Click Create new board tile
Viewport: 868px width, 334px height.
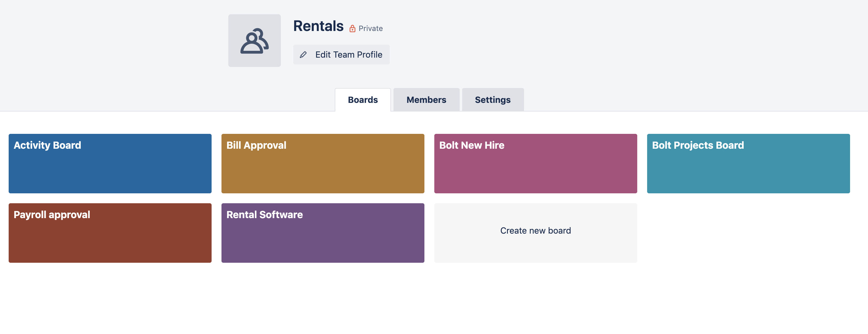click(x=535, y=231)
